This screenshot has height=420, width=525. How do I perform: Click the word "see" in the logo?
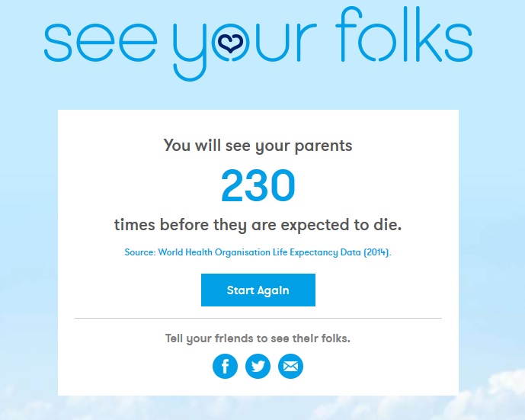click(101, 40)
